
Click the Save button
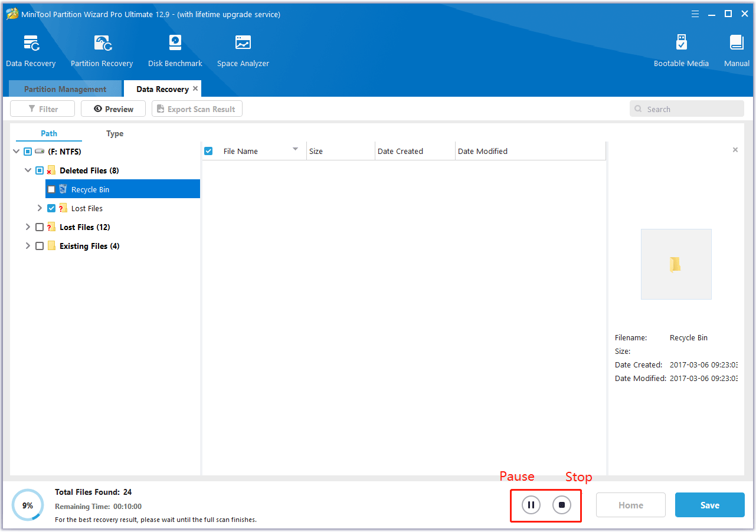tap(709, 505)
